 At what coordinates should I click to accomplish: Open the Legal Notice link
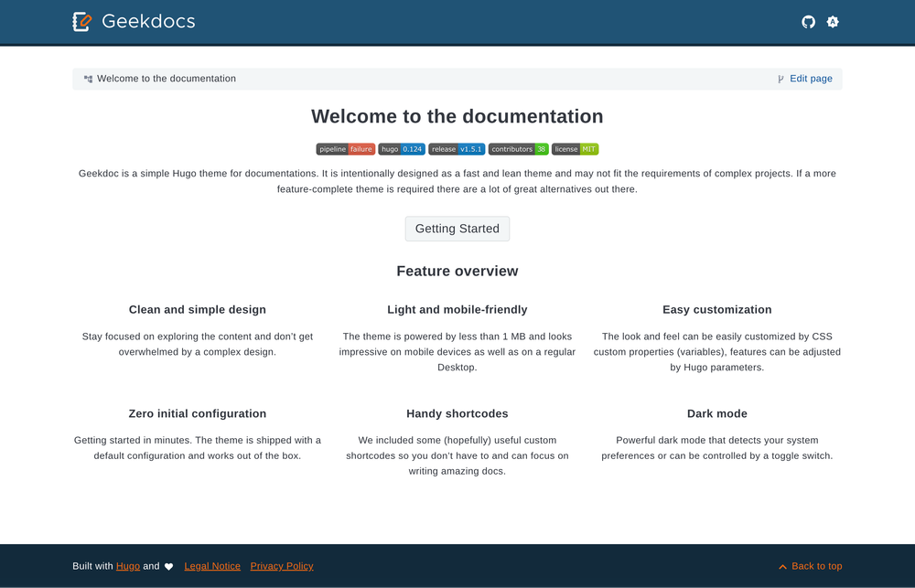(x=212, y=566)
